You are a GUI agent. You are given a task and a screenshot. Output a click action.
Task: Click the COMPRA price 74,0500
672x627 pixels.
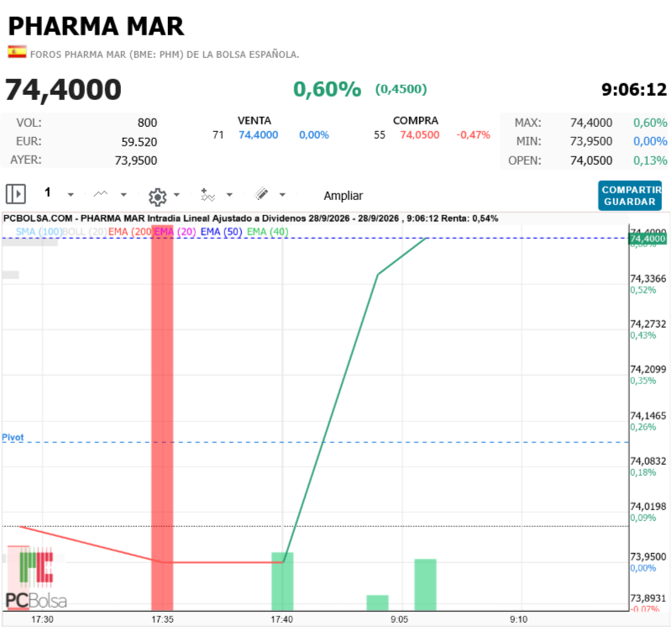[x=419, y=135]
